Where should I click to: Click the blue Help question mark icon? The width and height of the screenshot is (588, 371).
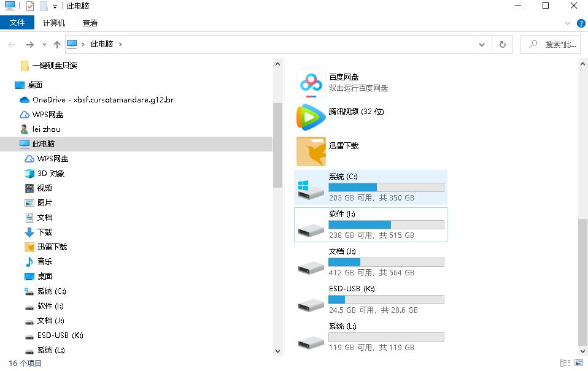(581, 23)
